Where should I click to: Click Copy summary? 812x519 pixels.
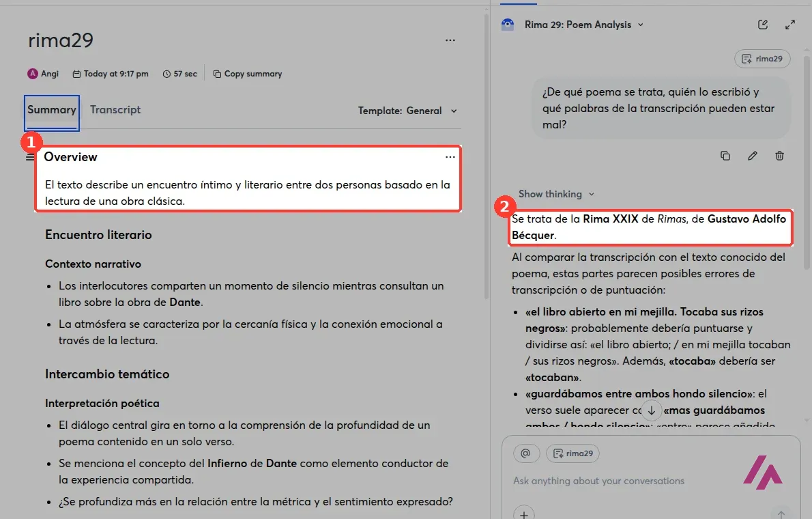point(248,74)
